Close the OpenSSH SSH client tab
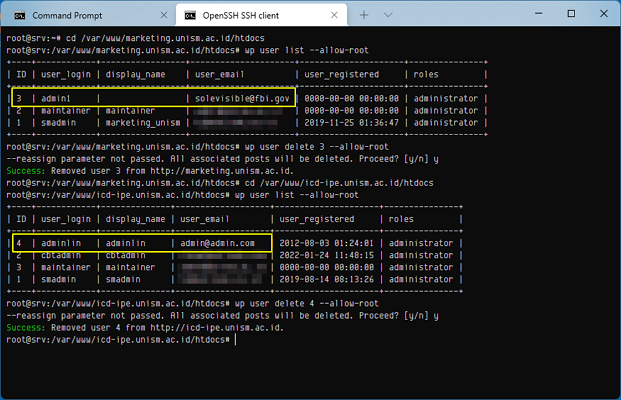 pos(334,16)
